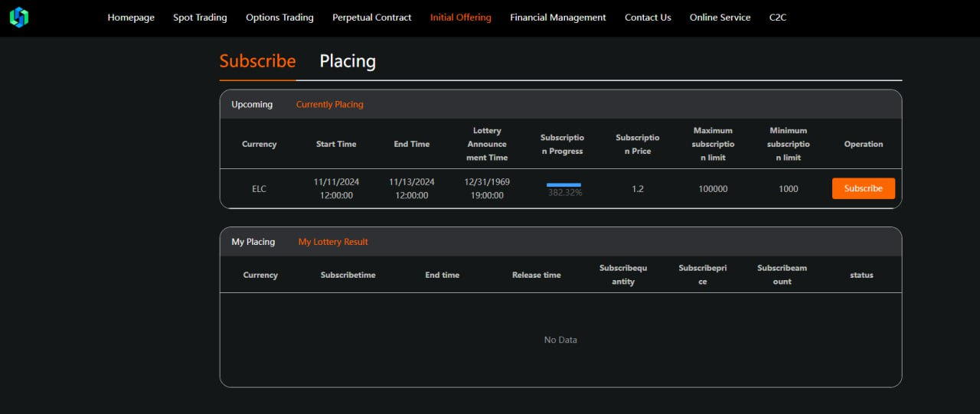Click the start time 11/11/2024 12:00:00
The width and height of the screenshot is (980, 414).
pyautogui.click(x=336, y=189)
